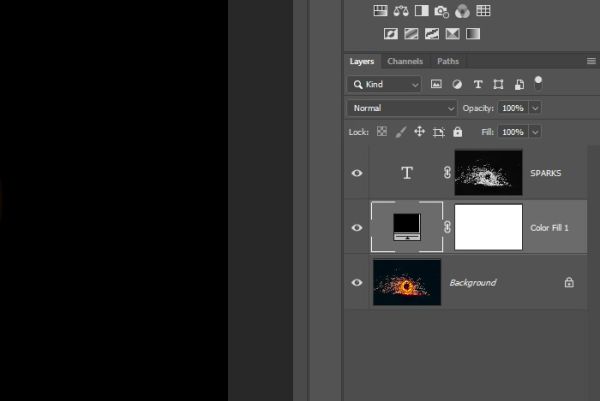Click the Background layer lock icon
The height and width of the screenshot is (401, 600).
pyautogui.click(x=569, y=282)
